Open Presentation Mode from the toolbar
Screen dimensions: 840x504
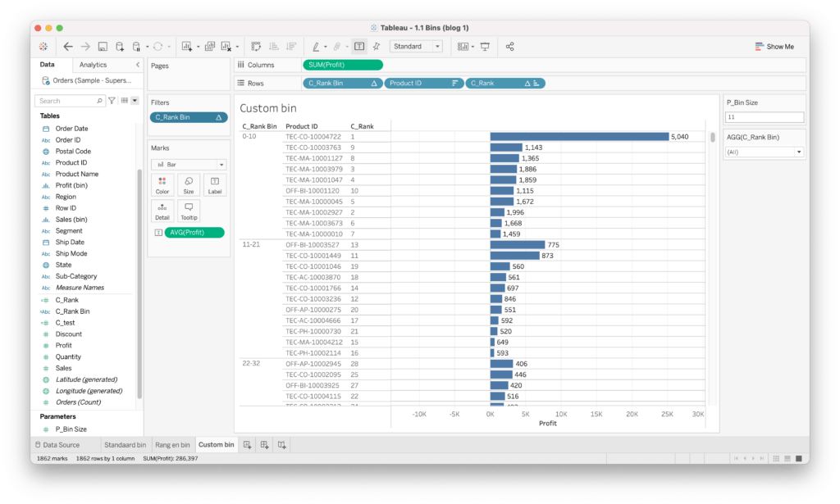485,47
